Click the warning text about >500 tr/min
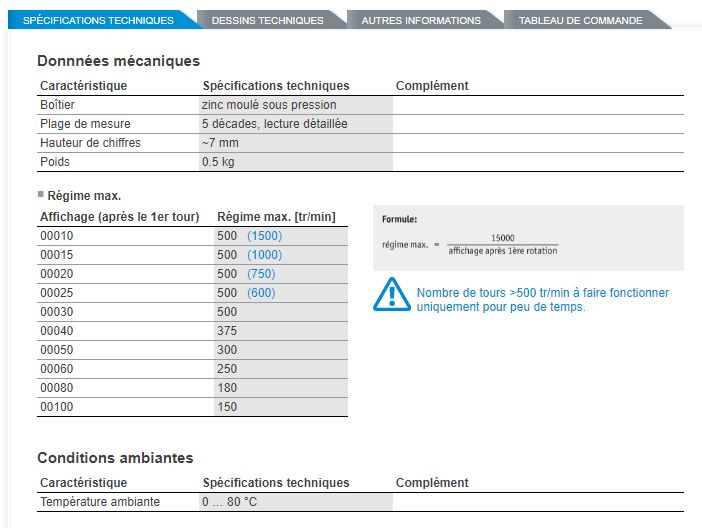The width and height of the screenshot is (702, 528). click(x=542, y=300)
